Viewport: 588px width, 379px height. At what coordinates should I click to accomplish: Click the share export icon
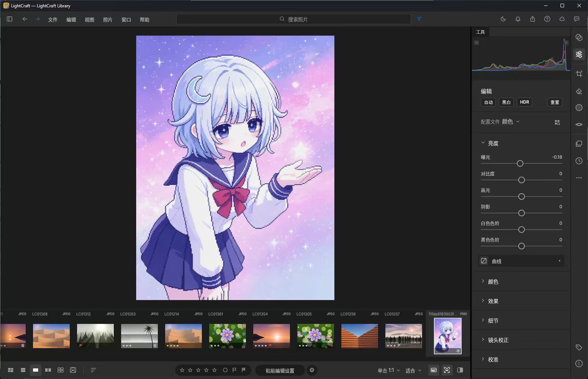point(533,19)
